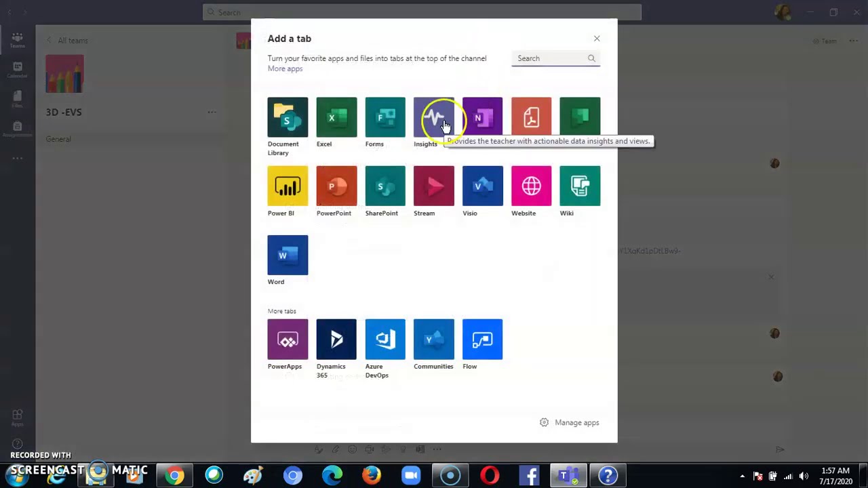
Task: Go back to All teams
Action: (x=68, y=41)
